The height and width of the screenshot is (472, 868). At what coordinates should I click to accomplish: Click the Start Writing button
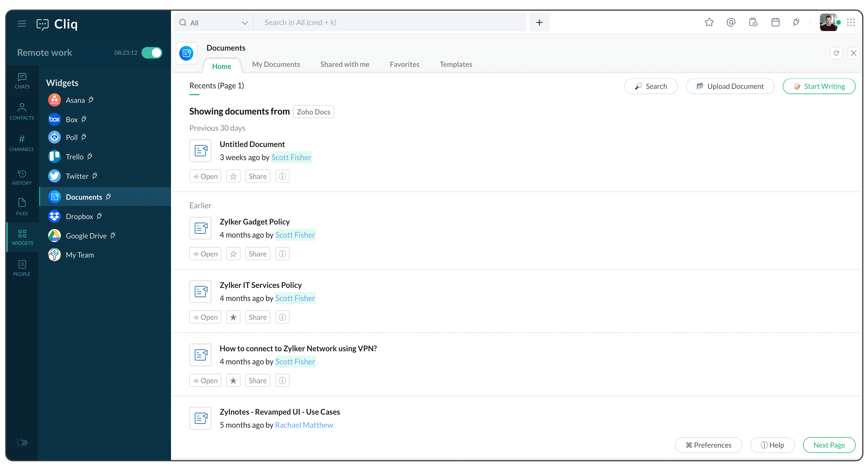coord(819,86)
